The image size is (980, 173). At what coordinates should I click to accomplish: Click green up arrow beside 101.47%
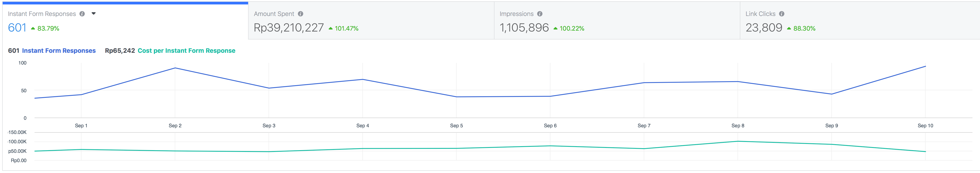point(330,28)
